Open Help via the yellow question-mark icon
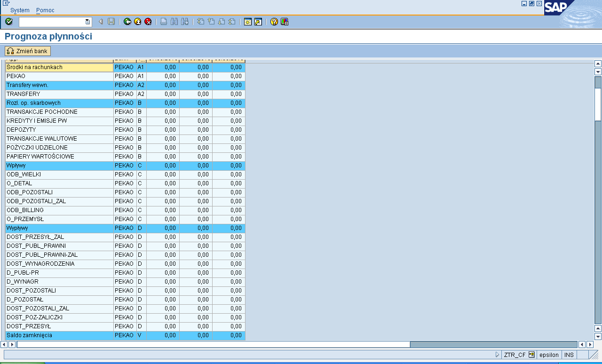The height and width of the screenshot is (364, 602). [274, 22]
